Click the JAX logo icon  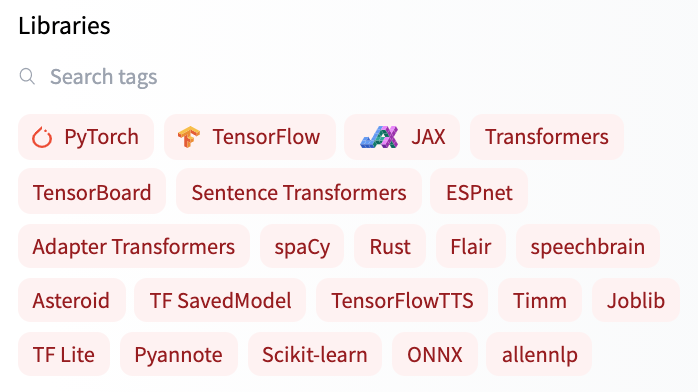pos(379,137)
